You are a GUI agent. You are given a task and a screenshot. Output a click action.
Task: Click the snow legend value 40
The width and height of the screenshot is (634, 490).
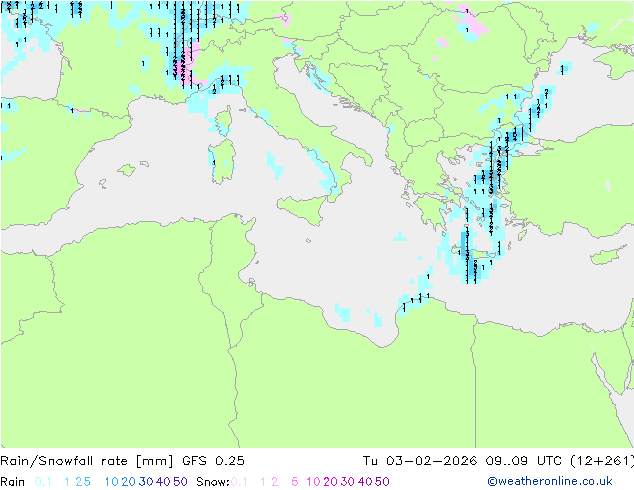click(x=365, y=482)
